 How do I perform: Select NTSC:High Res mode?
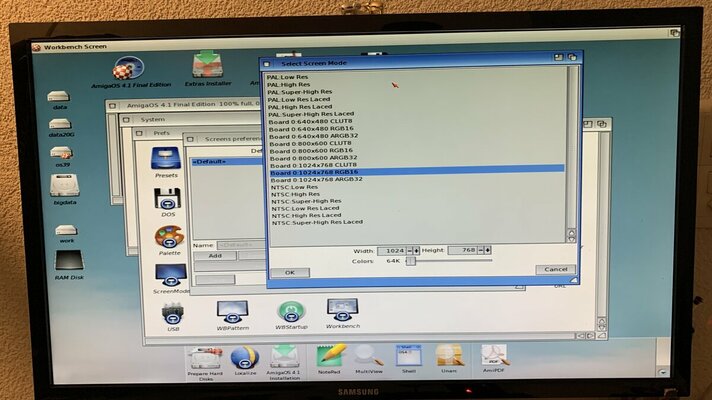point(296,194)
